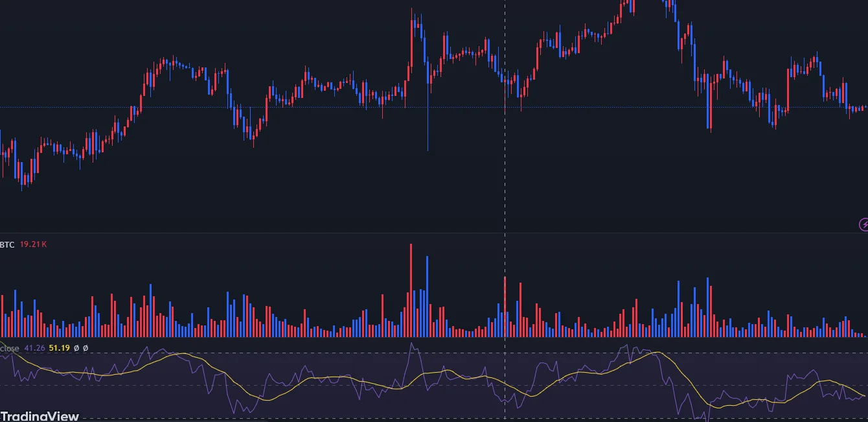The width and height of the screenshot is (868, 422).
Task: Click the separator between price and volume panes
Action: pos(434,233)
